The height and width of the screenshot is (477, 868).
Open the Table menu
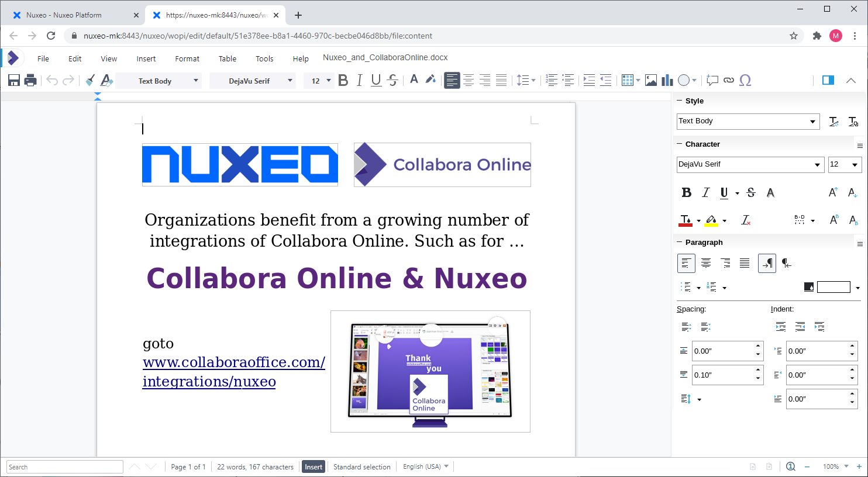pos(228,58)
